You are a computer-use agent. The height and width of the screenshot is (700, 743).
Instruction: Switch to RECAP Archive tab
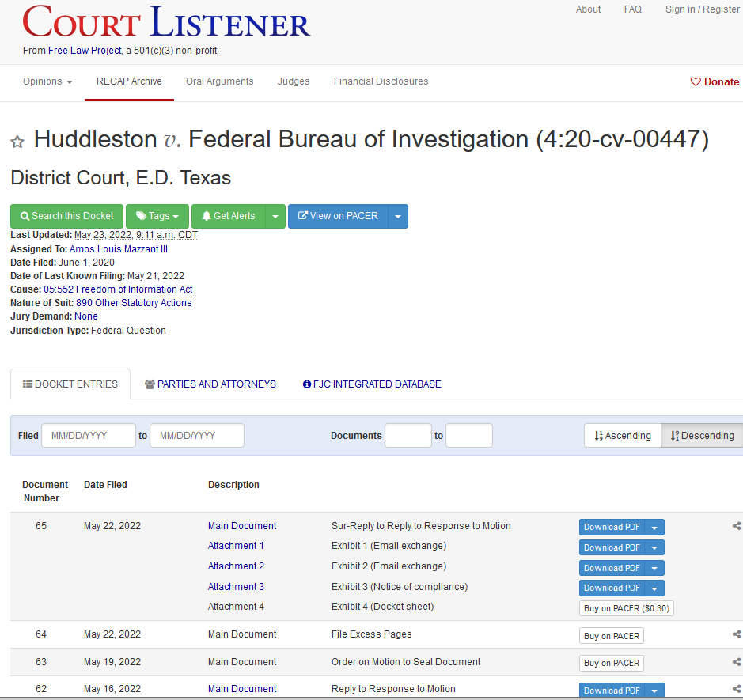(x=129, y=81)
